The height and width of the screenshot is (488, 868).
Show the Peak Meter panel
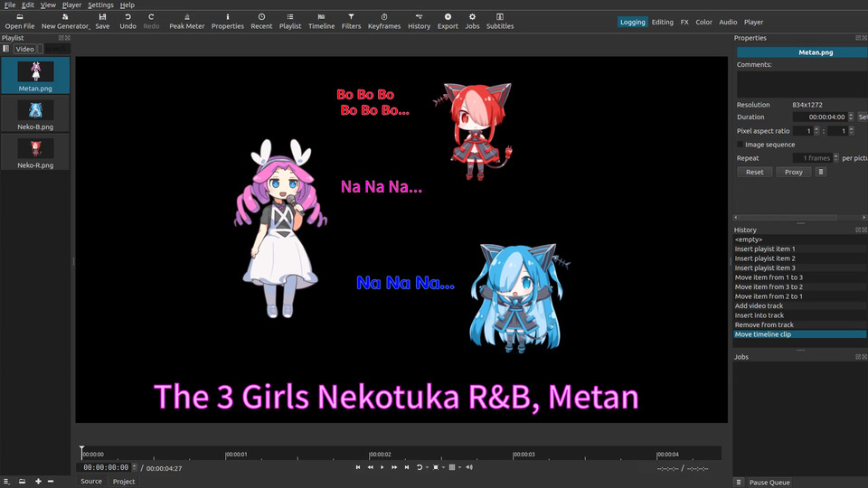pos(186,22)
